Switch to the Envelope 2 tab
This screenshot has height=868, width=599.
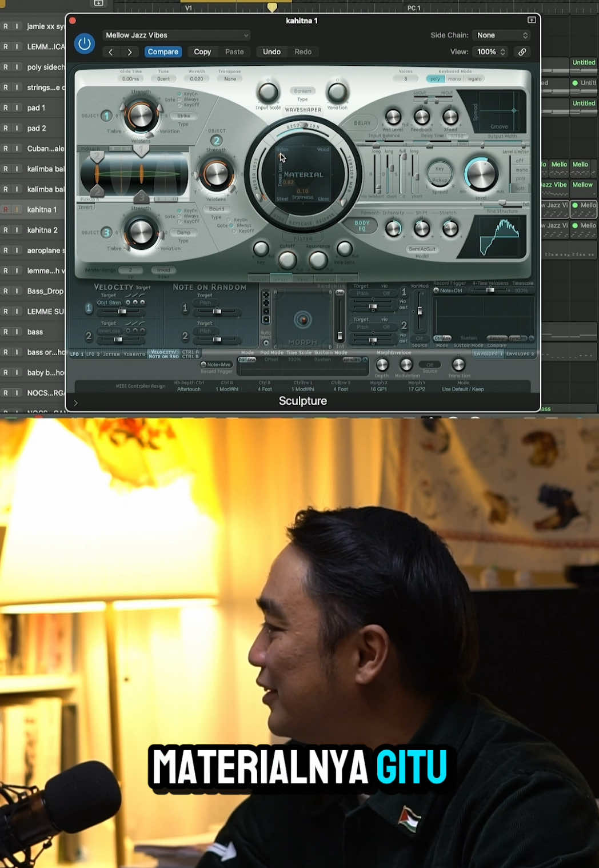(x=520, y=354)
